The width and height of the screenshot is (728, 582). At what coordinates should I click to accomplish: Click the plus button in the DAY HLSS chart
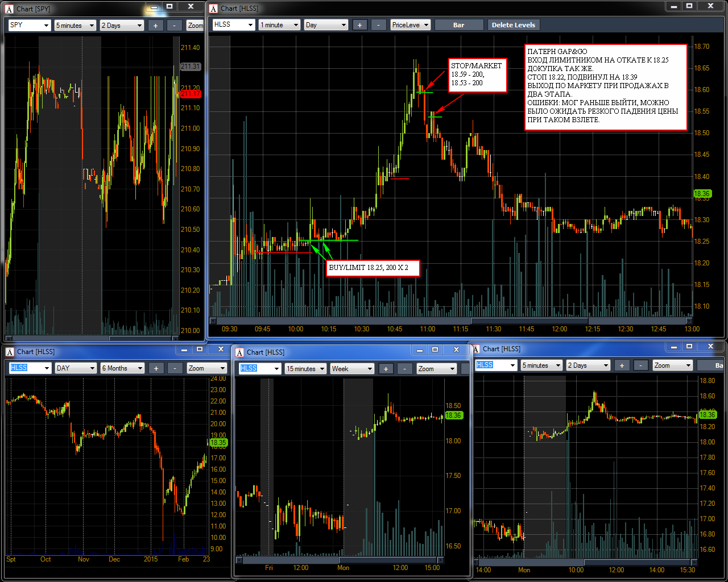click(156, 368)
